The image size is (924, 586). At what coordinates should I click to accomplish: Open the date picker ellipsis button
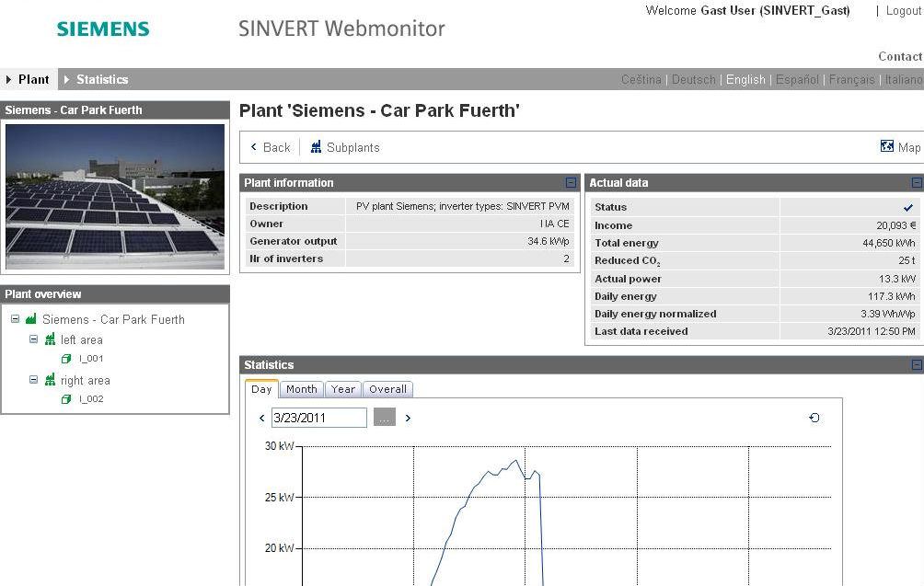point(384,418)
